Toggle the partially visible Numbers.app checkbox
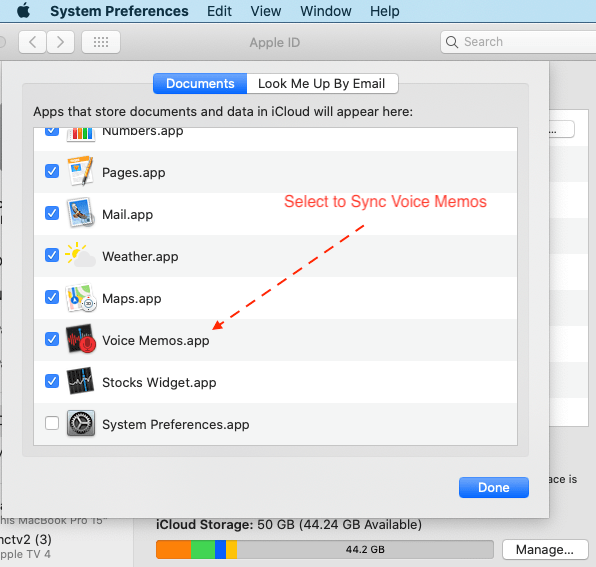This screenshot has width=596, height=567. pyautogui.click(x=52, y=131)
